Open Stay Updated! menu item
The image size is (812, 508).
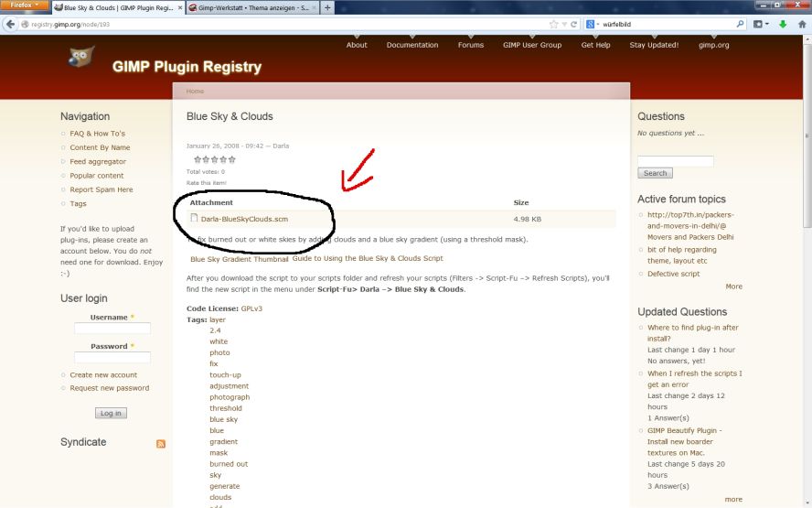tap(654, 45)
